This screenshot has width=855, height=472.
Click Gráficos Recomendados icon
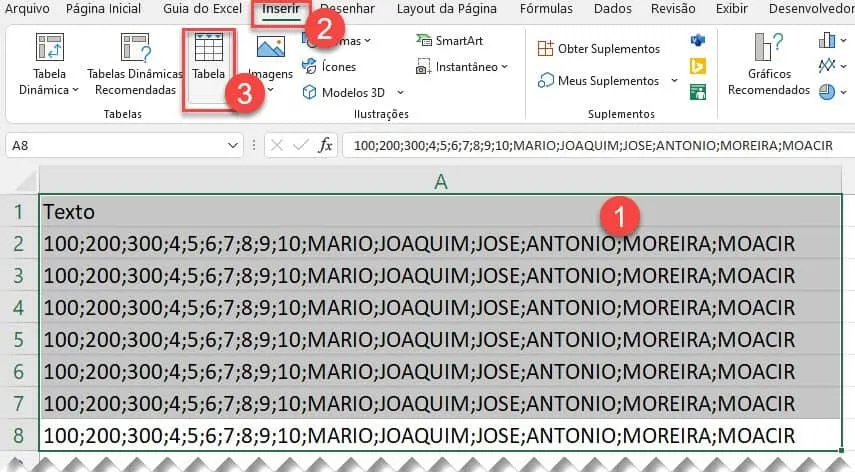769,47
